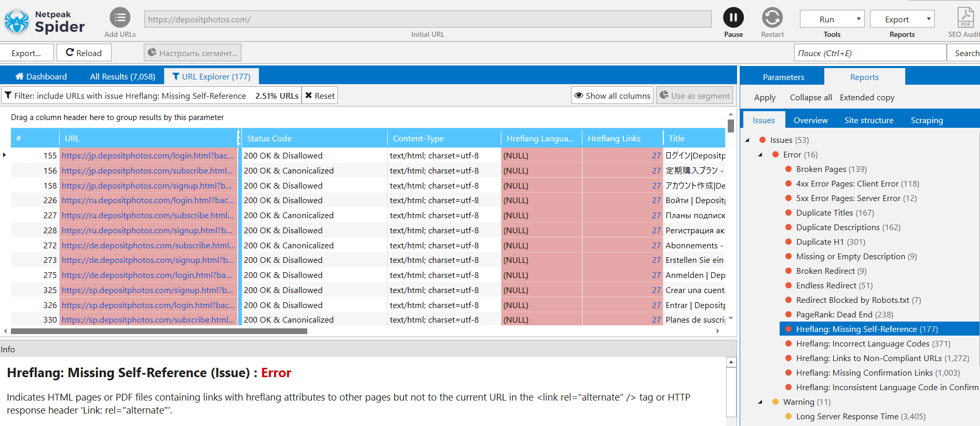Select 5xx Error Pages: Server Error (12)
The height and width of the screenshot is (426, 980).
click(856, 198)
